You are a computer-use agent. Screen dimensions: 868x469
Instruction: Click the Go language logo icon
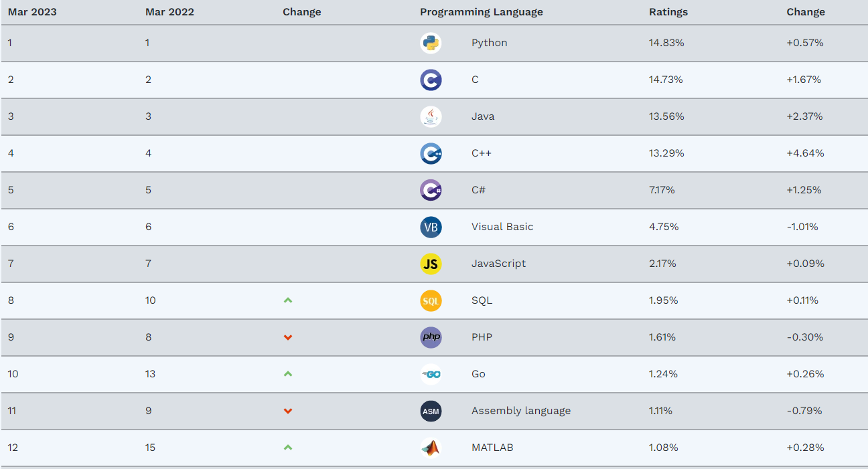click(431, 374)
